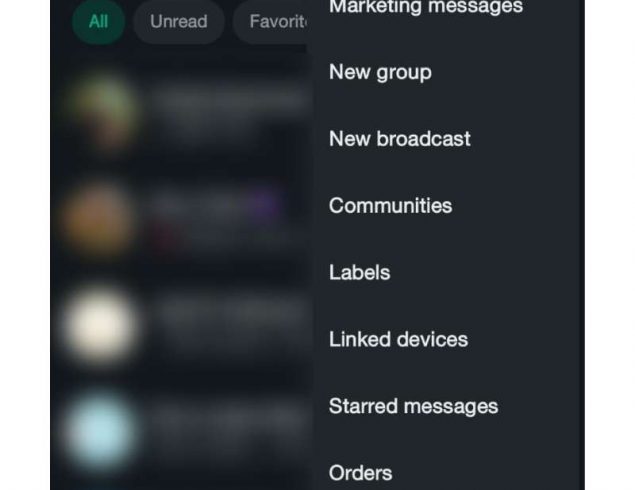Tap the blurred orange profile picture
This screenshot has height=490, width=635.
click(x=98, y=219)
